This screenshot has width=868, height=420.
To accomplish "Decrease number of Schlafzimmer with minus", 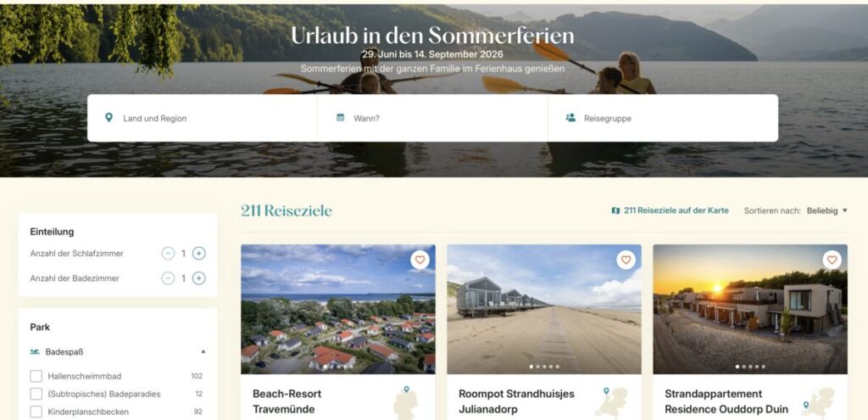I will [x=168, y=253].
